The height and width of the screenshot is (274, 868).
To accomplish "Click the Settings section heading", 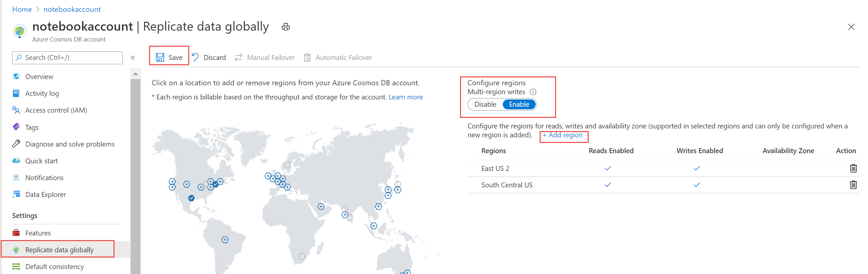I will (x=25, y=216).
